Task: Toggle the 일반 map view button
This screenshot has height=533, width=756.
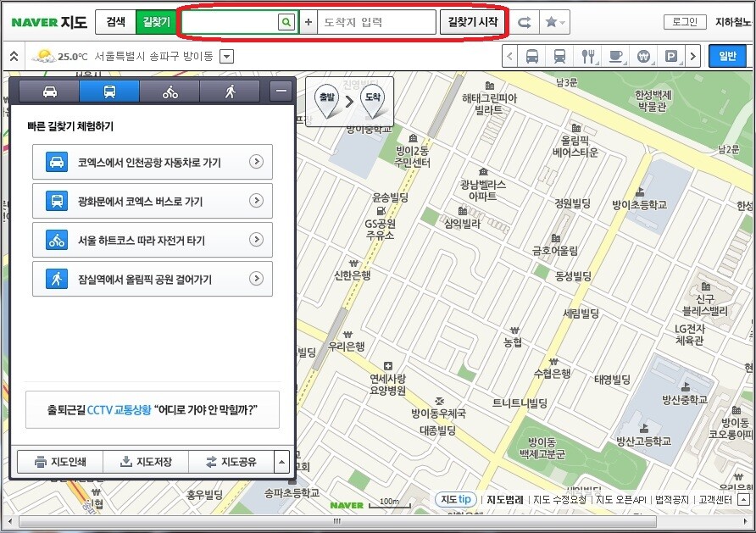Action: [727, 57]
